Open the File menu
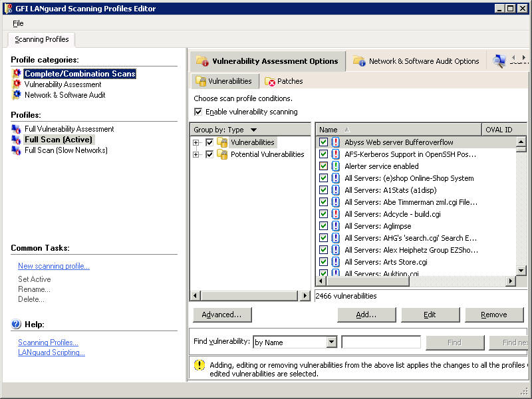 [18, 23]
